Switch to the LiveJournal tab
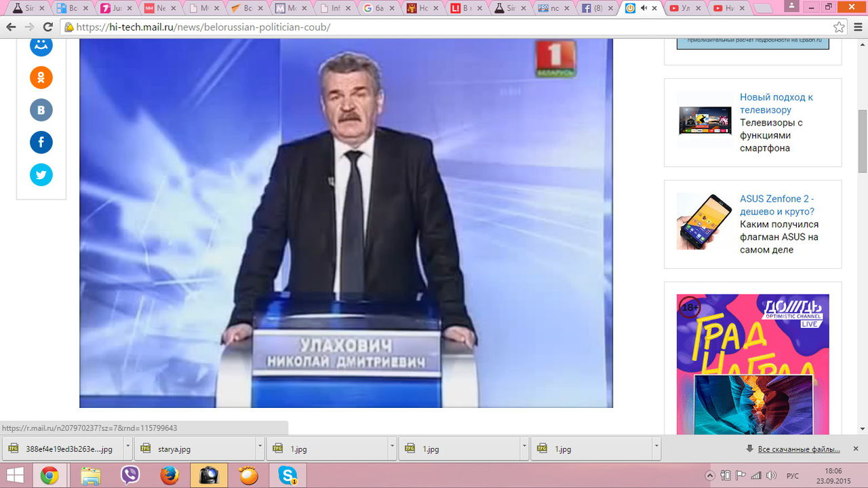The width and height of the screenshot is (868, 488). 467,8
